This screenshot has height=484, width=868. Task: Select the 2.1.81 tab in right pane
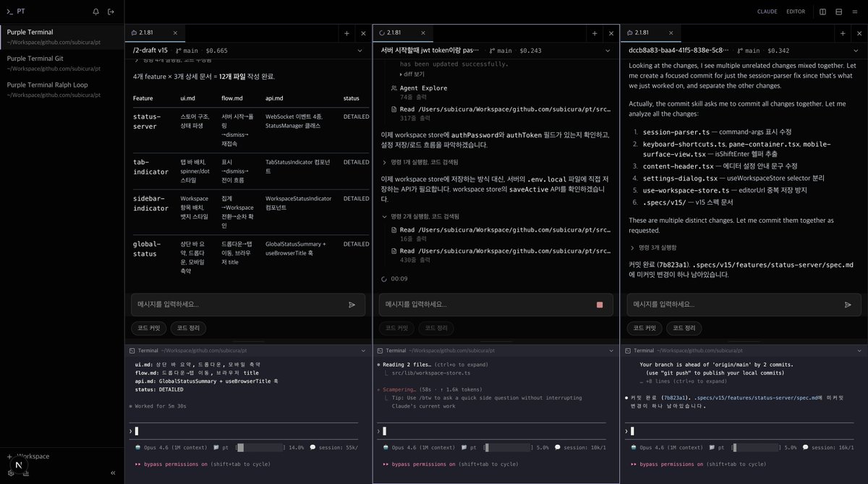point(650,33)
